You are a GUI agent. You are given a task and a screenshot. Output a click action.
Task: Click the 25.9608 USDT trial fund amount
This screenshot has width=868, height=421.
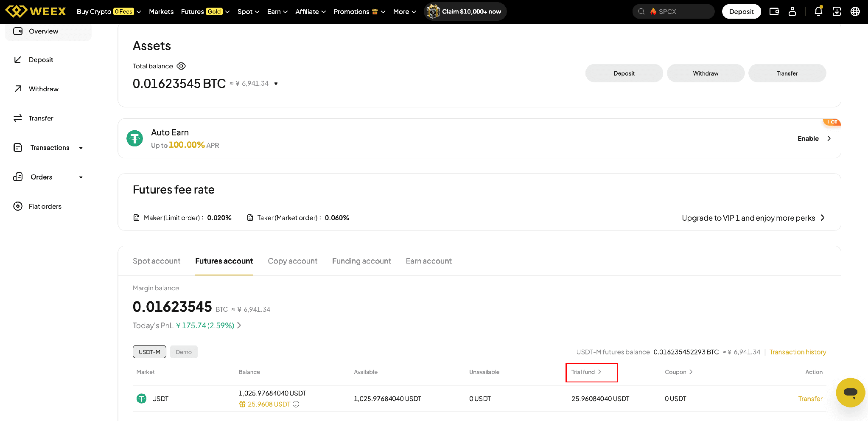tap(269, 404)
